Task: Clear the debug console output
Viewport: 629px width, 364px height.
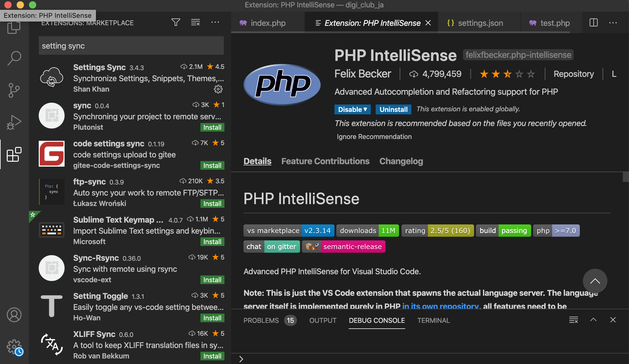Action: [x=573, y=320]
